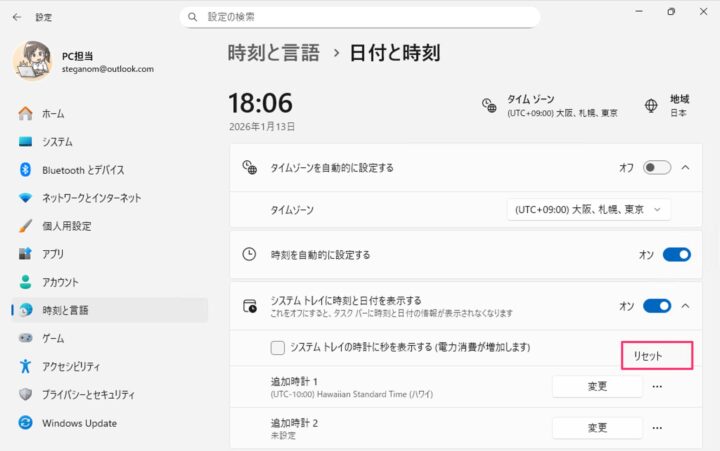Open Bluetooth とデバイス settings
Image resolution: width=720 pixels, height=451 pixels.
tap(83, 170)
